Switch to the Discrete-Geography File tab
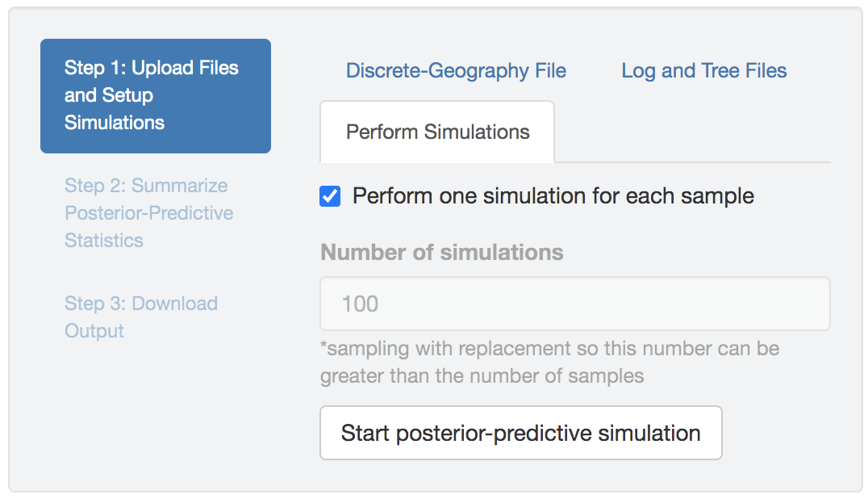Viewport: 868px width, 499px height. click(456, 71)
